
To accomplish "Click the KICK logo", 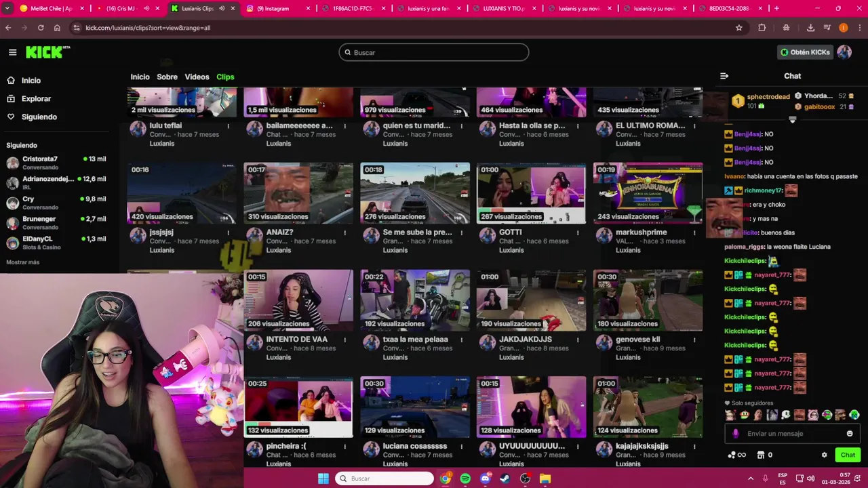I will [47, 52].
